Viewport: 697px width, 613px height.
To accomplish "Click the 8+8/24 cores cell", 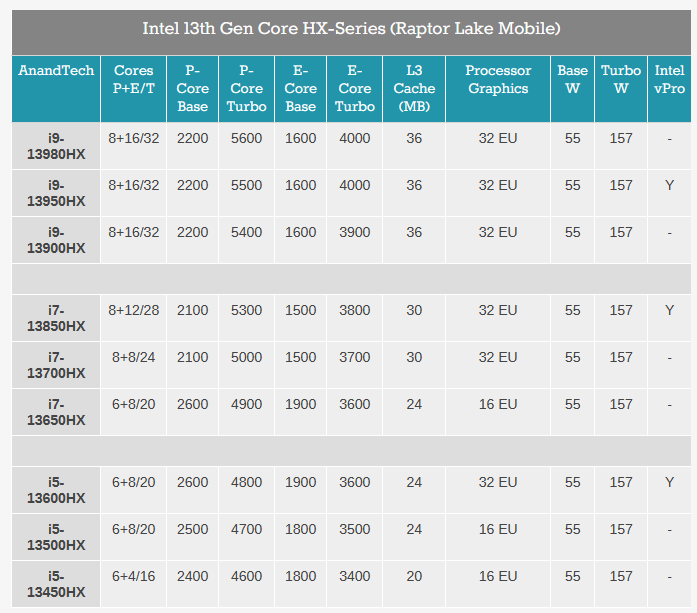I will (x=133, y=357).
